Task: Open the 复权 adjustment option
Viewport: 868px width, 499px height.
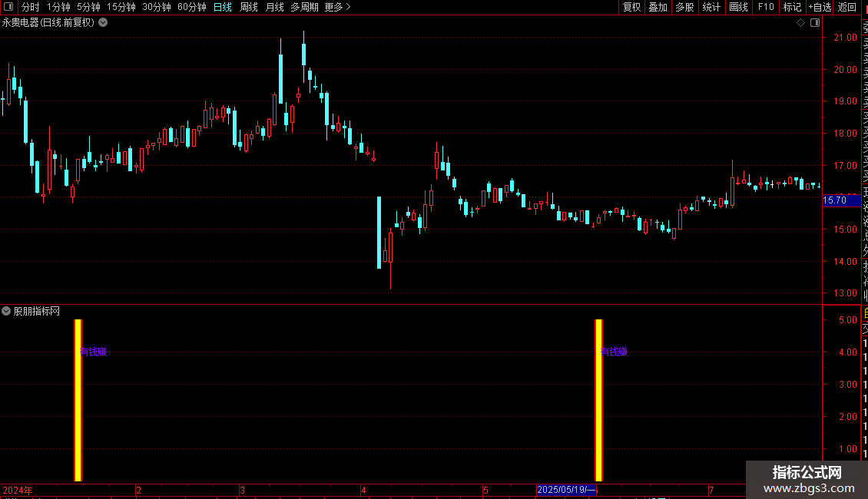Action: pyautogui.click(x=631, y=7)
